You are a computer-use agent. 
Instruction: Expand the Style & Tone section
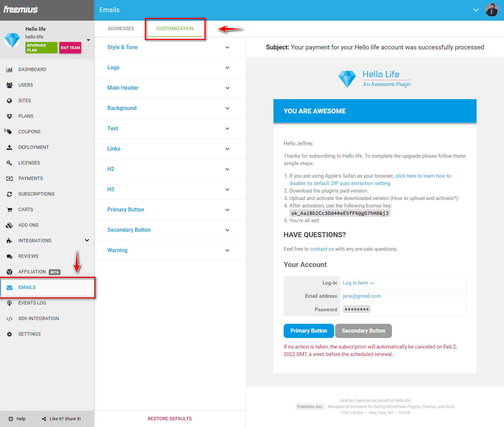coord(170,47)
